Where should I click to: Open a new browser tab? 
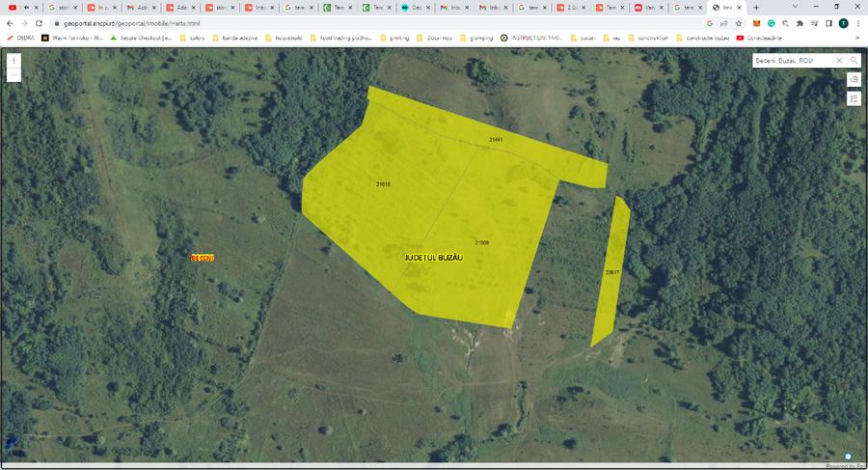(755, 7)
